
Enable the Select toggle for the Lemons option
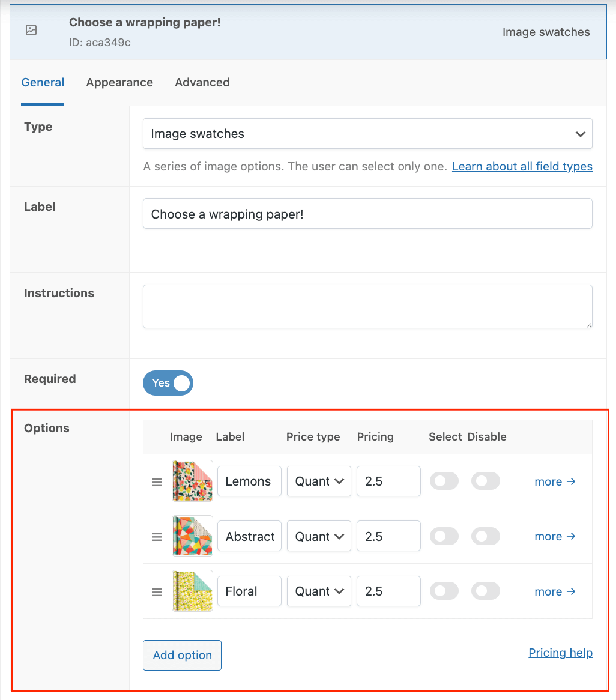(444, 481)
